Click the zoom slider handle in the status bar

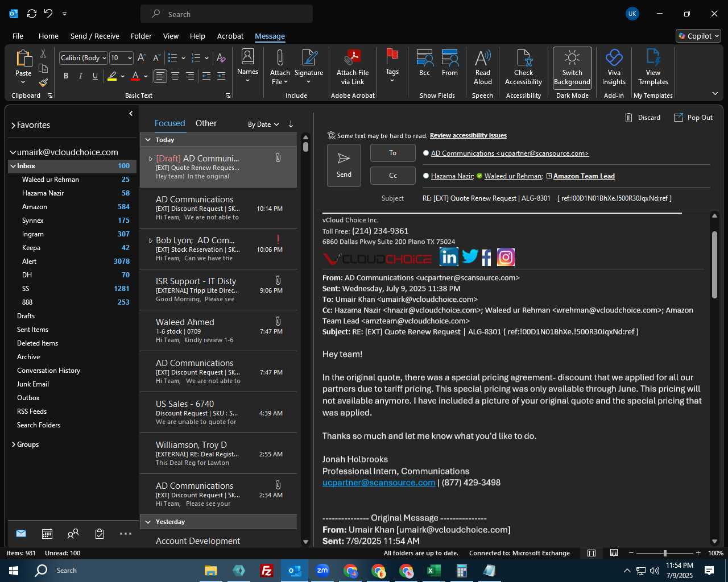tap(664, 553)
